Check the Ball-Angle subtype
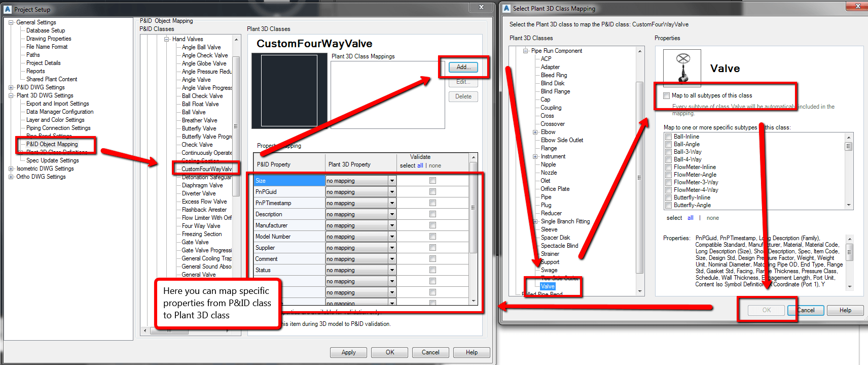The width and height of the screenshot is (868, 365). coord(668,144)
